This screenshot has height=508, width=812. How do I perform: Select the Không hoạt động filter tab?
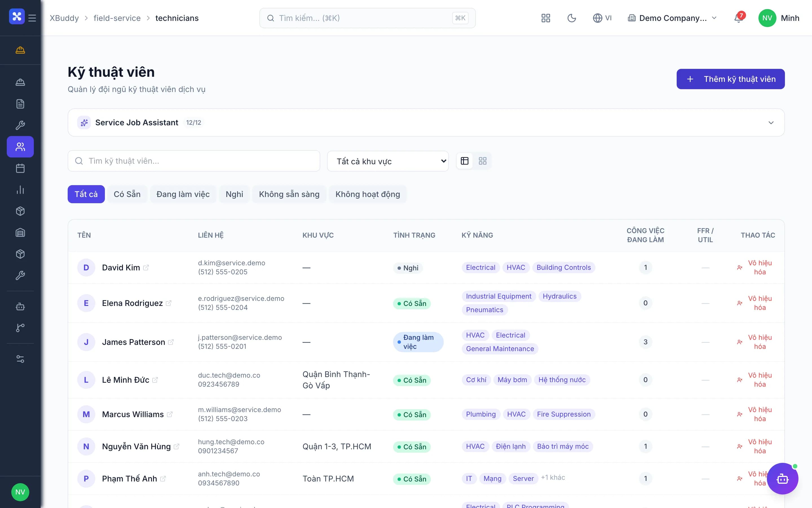368,194
